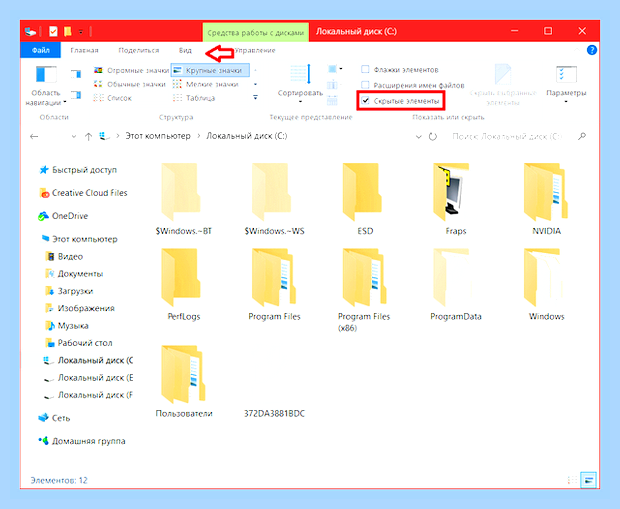The height and width of the screenshot is (509, 620).
Task: Select Creative Cloud Files in sidebar
Action: [x=83, y=193]
